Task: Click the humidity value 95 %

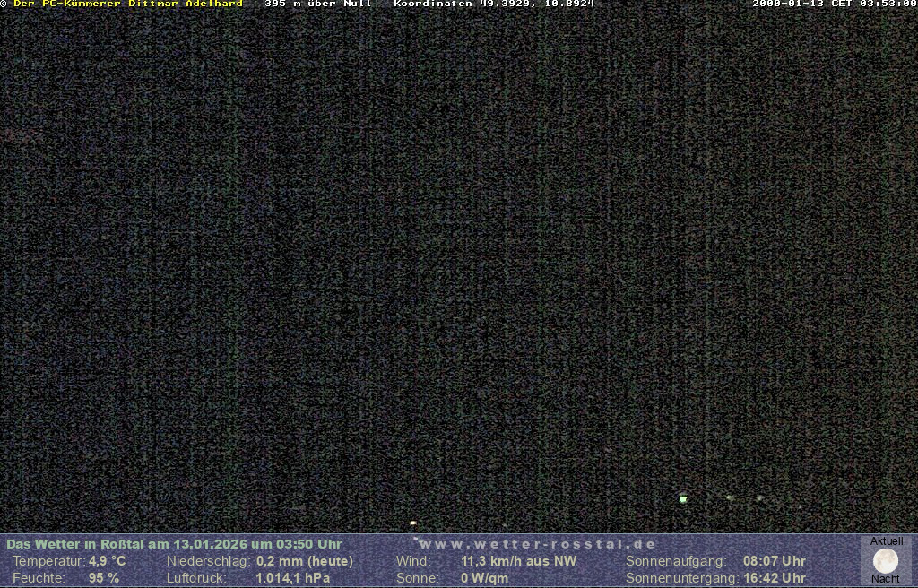Action: coord(104,578)
